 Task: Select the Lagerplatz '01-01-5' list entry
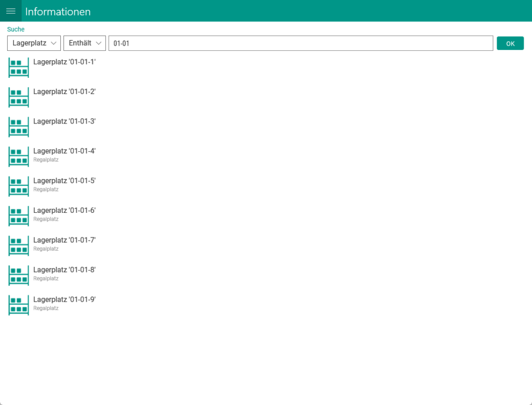64,181
